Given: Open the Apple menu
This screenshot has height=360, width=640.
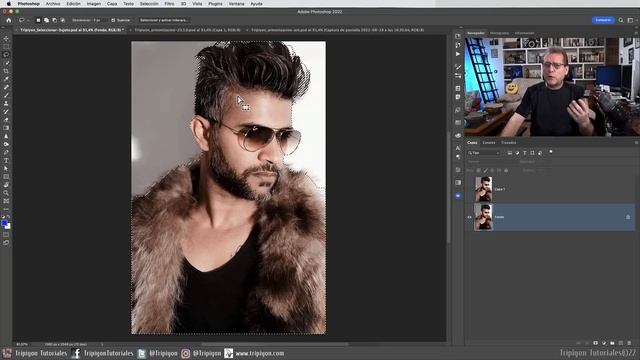Looking at the screenshot, I should 9,4.
